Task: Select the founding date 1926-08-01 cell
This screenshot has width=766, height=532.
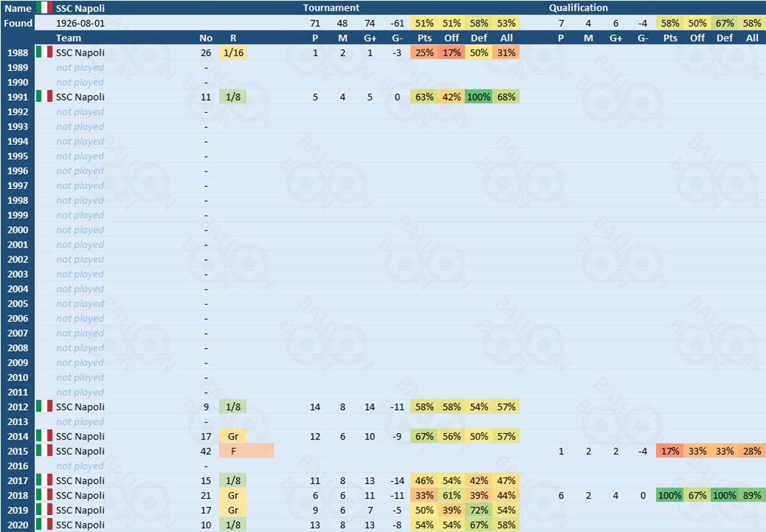Action: (80, 23)
